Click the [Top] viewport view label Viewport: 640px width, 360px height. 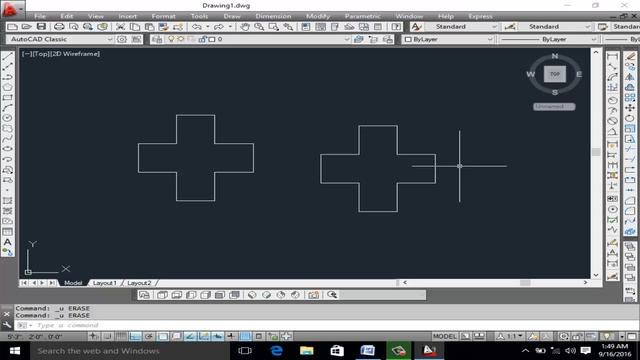42,54
